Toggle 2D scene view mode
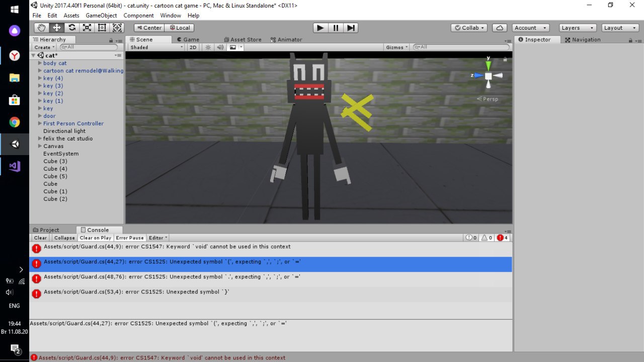This screenshot has width=644, height=362. click(193, 47)
